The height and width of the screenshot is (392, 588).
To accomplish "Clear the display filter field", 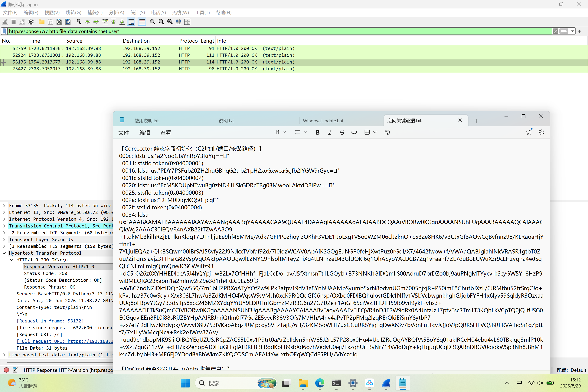I will click(x=556, y=31).
